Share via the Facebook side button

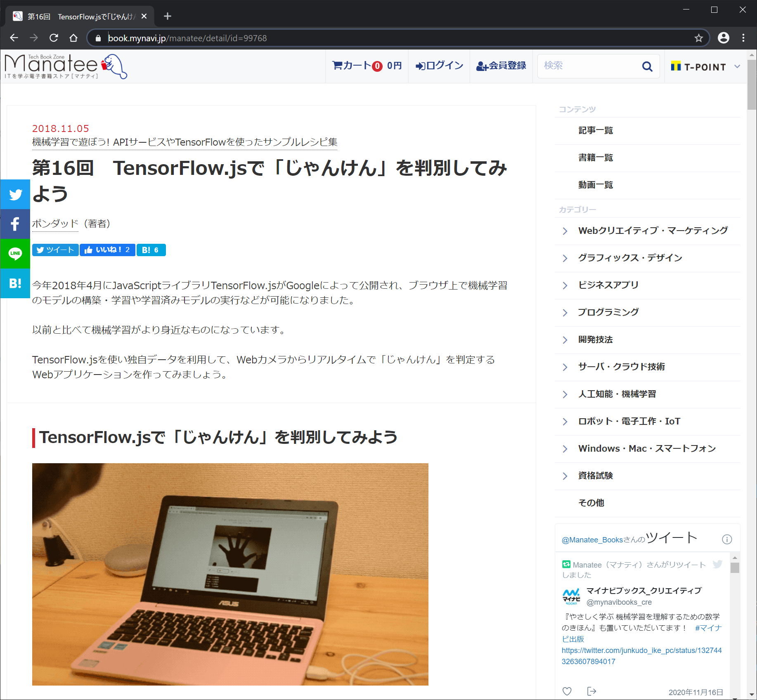(x=15, y=224)
